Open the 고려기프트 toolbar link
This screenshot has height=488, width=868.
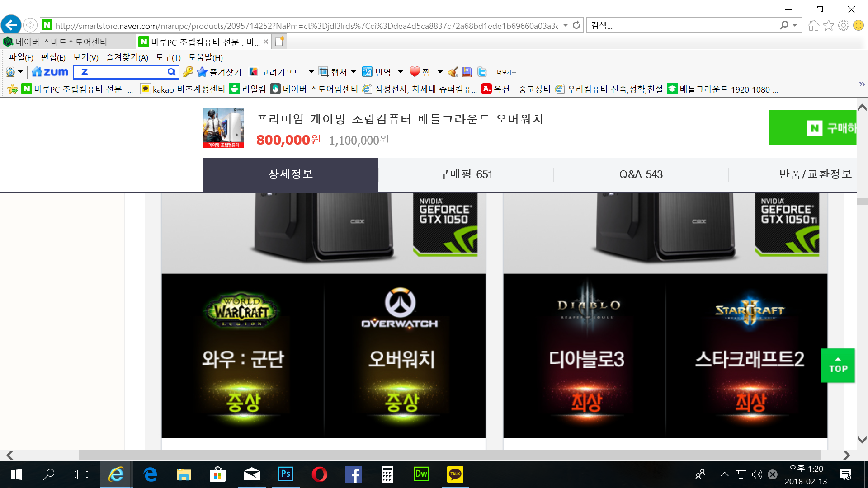(275, 72)
